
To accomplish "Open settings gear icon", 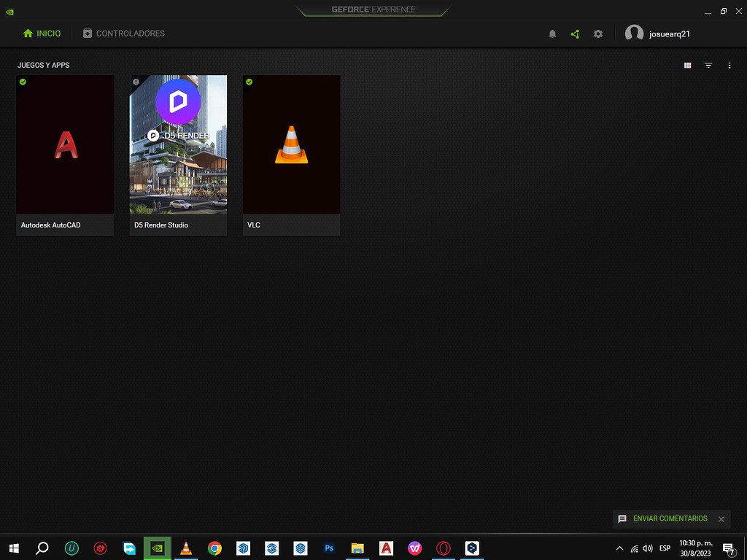I will click(x=598, y=34).
